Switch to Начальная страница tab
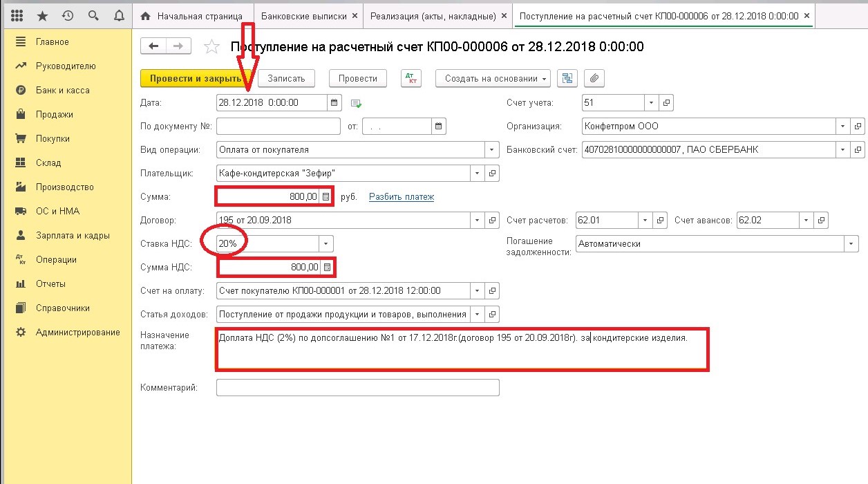The image size is (868, 484). (193, 15)
